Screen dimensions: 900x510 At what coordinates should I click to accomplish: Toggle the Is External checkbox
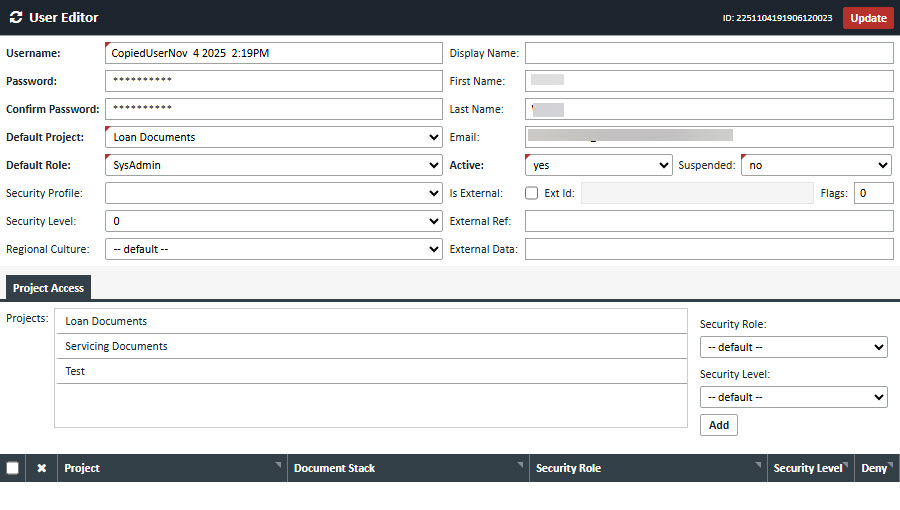click(532, 193)
